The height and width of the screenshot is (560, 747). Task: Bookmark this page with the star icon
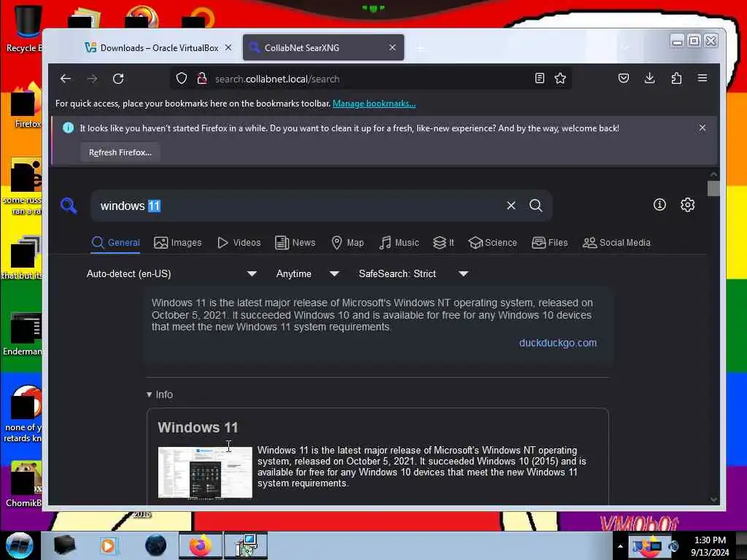tap(560, 79)
